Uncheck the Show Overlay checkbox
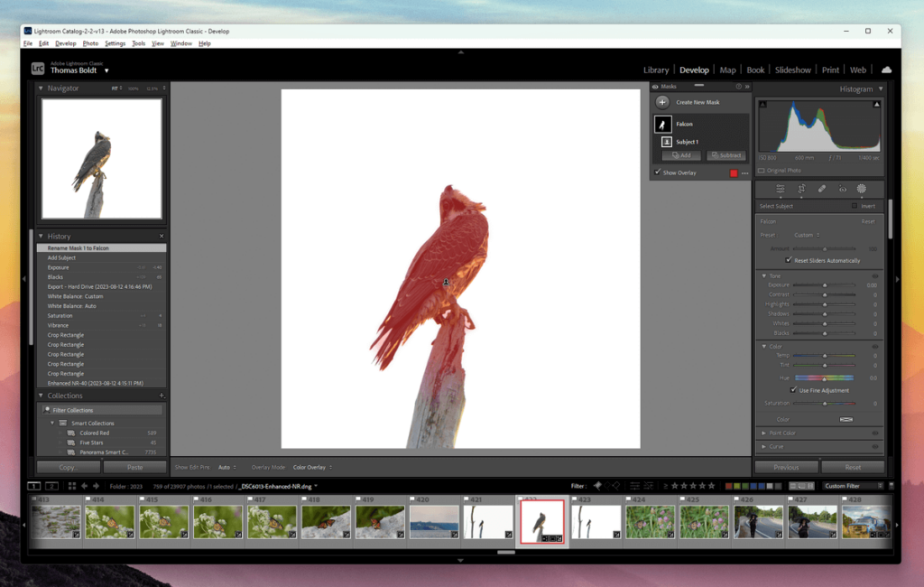 pos(657,172)
